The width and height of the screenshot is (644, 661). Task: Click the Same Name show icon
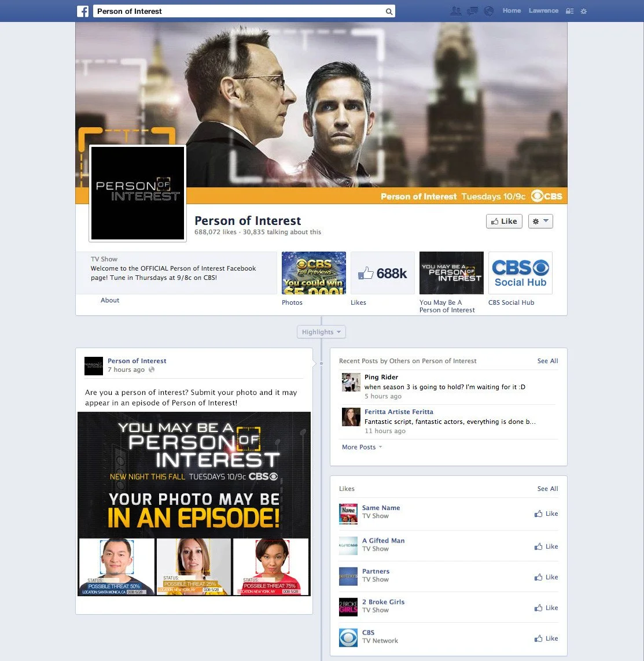(x=348, y=514)
